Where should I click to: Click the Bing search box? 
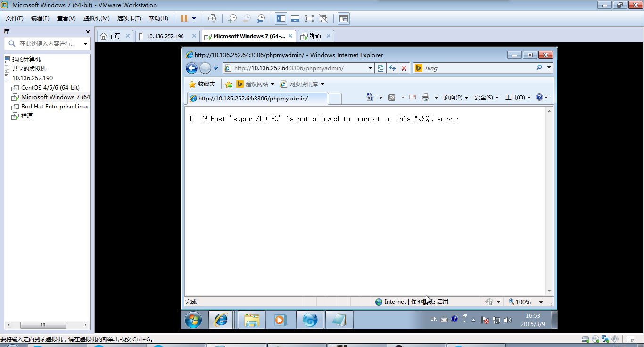click(479, 68)
